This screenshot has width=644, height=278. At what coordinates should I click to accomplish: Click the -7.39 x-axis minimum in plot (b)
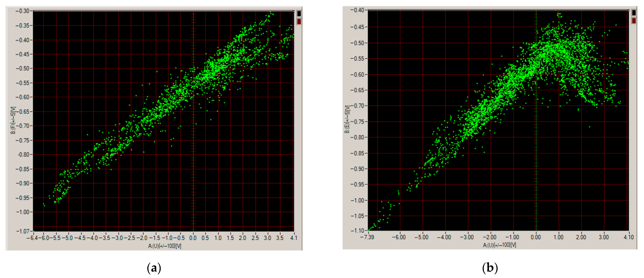[x=367, y=237]
